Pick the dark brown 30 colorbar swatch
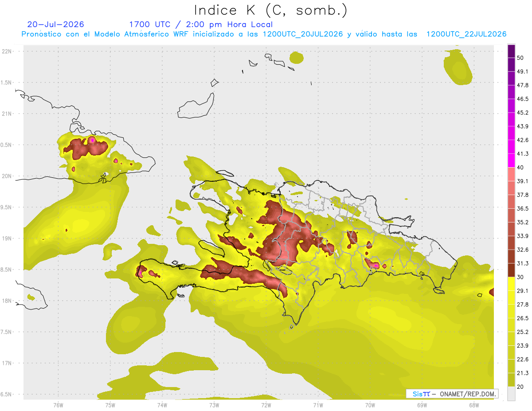The width and height of the screenshot is (532, 411). (x=511, y=270)
